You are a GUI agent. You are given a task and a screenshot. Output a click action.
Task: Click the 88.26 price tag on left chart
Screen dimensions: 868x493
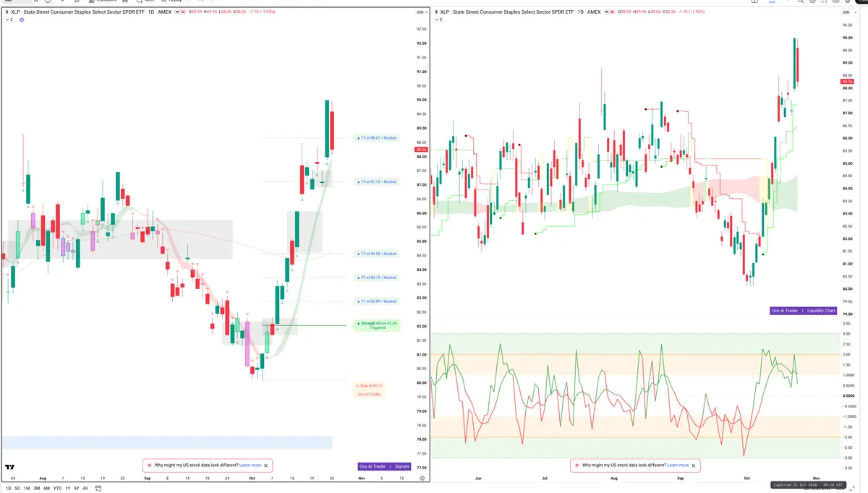click(x=420, y=150)
